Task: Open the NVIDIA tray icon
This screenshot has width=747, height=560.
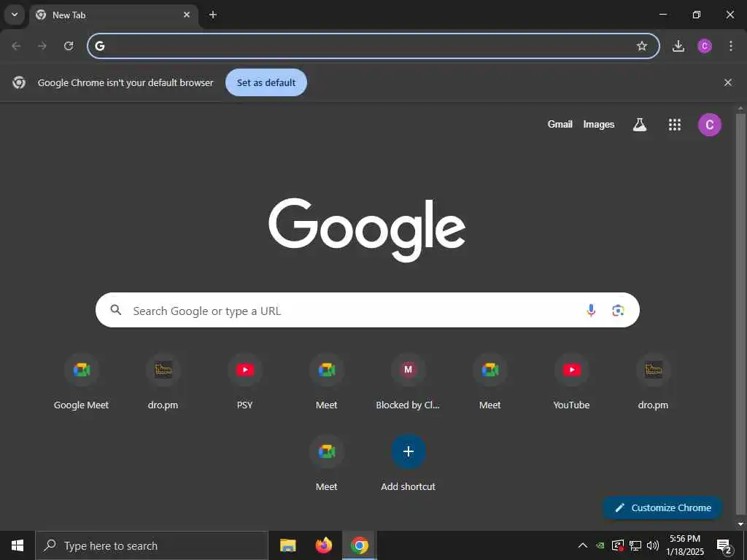Action: [x=600, y=545]
